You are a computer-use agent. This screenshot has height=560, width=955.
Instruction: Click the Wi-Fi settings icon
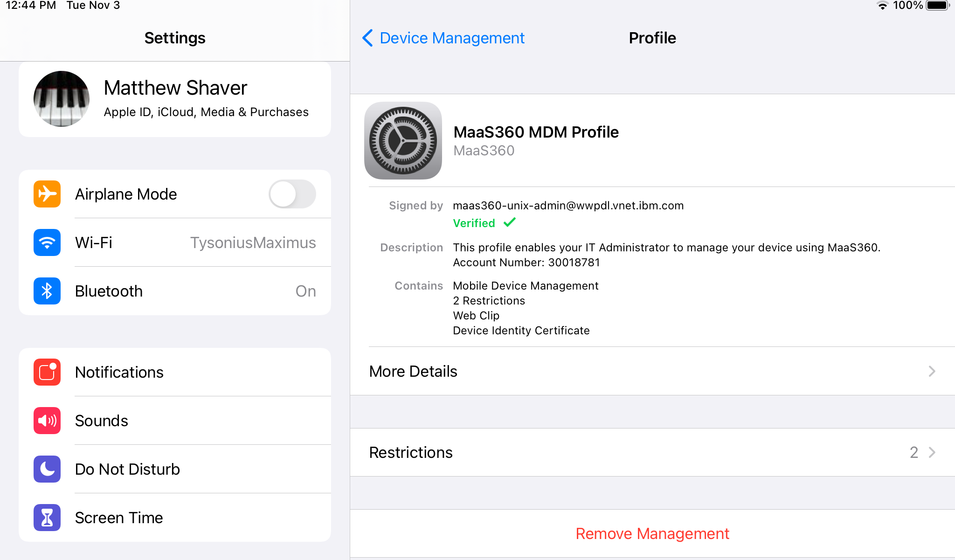coord(47,242)
